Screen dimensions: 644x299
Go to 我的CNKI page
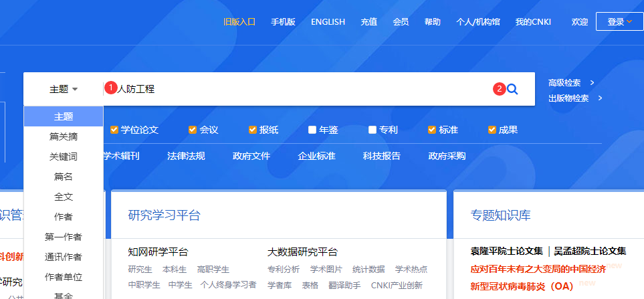point(533,22)
